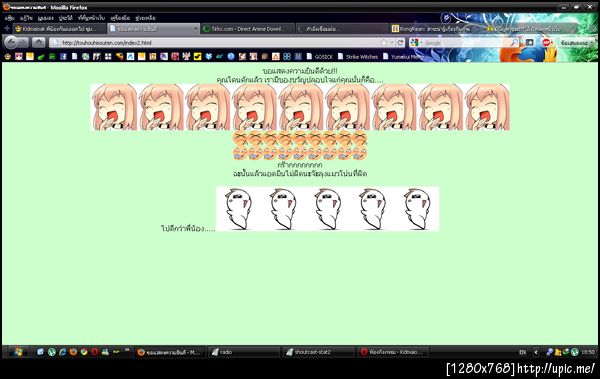
Task: Open the Facebook bookmark icon in bookmarks bar
Action: pyautogui.click(x=64, y=57)
